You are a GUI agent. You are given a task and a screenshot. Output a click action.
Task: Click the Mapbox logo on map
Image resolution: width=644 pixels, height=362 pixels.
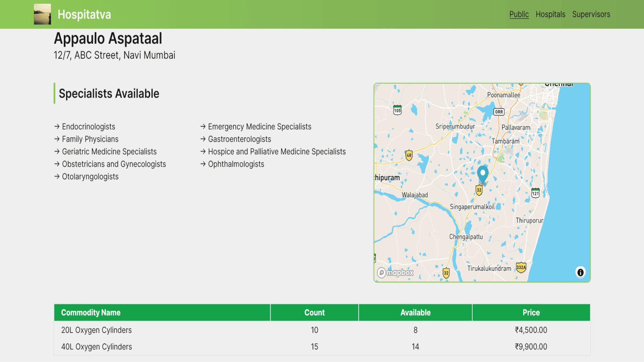click(395, 273)
